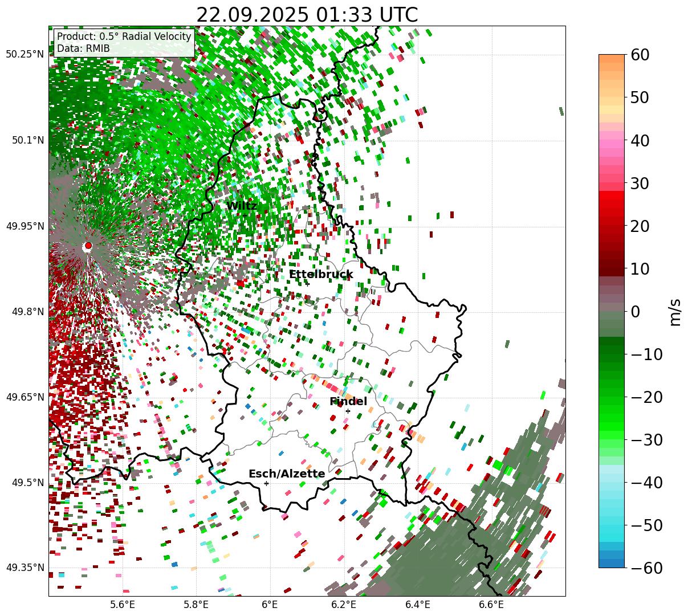The image size is (688, 616).
Task: Click the colorbar 30 tick value
Action: coord(640,183)
